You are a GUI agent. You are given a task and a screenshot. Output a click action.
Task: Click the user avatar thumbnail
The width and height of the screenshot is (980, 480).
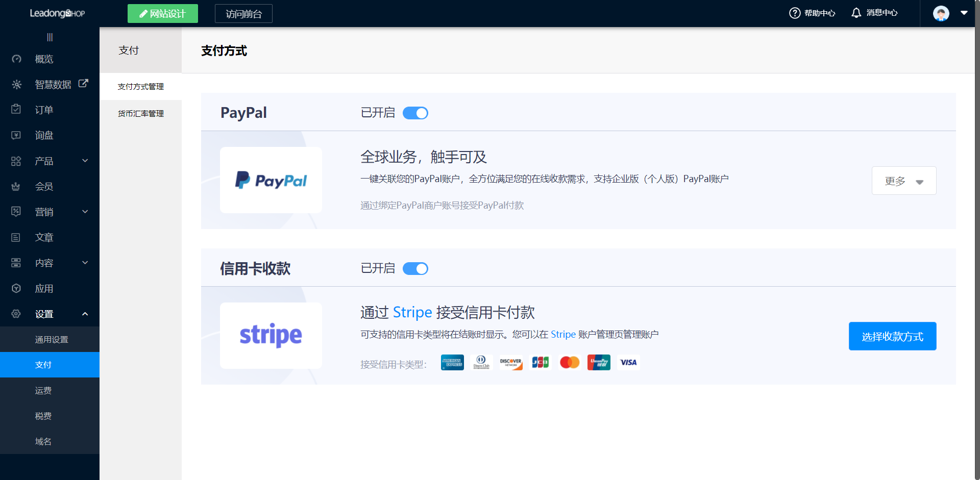pos(941,13)
